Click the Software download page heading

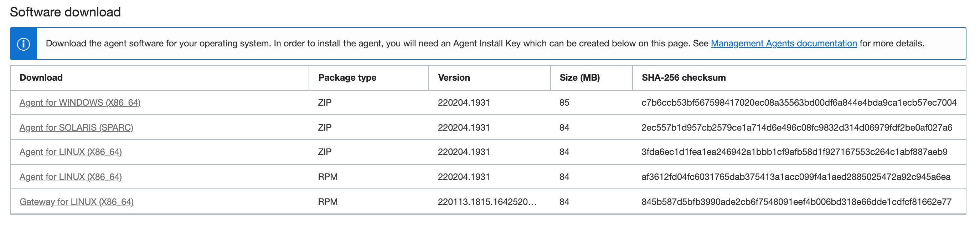[66, 12]
